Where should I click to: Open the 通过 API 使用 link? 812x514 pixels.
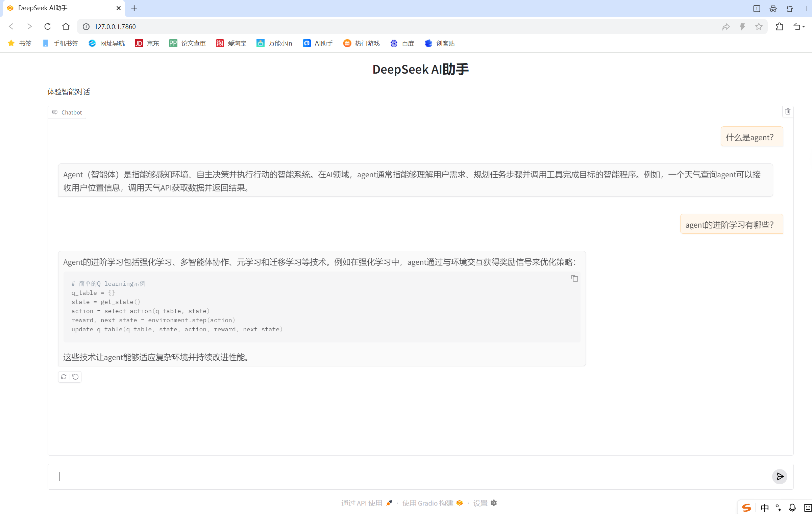(367, 503)
